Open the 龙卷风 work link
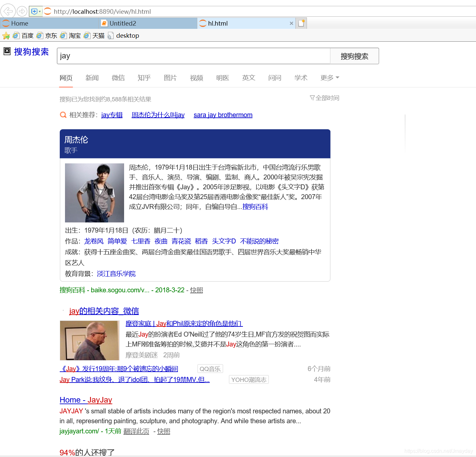The image size is (476, 457). (94, 241)
